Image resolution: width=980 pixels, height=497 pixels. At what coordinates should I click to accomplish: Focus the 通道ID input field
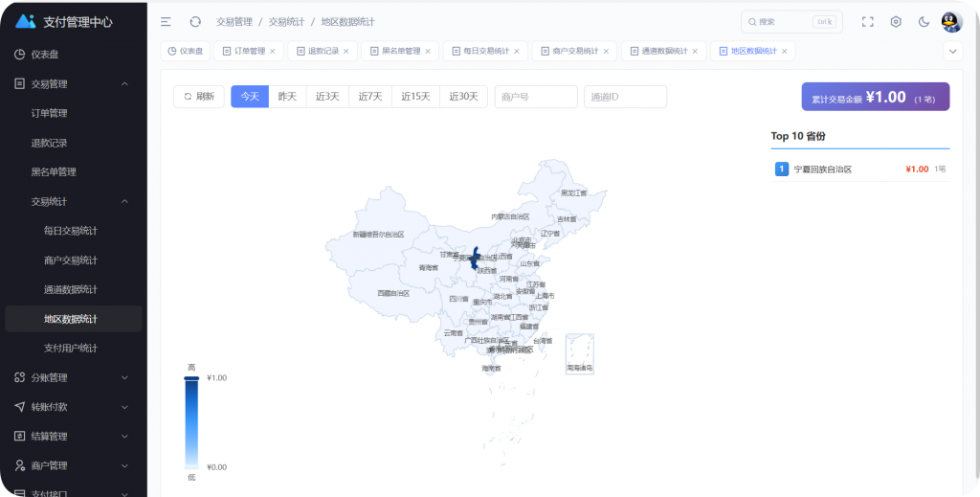tap(626, 97)
